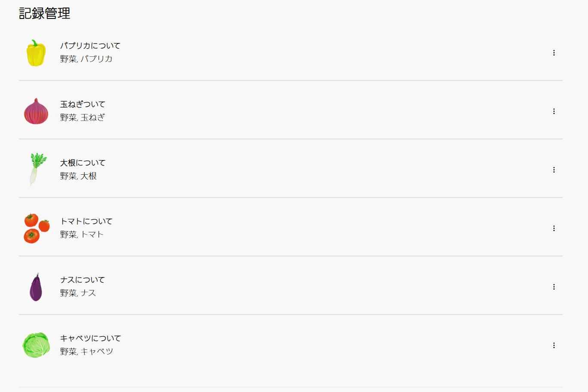Click the green cabbage thumbnail
Screen dimensions: 588x392
point(36,345)
